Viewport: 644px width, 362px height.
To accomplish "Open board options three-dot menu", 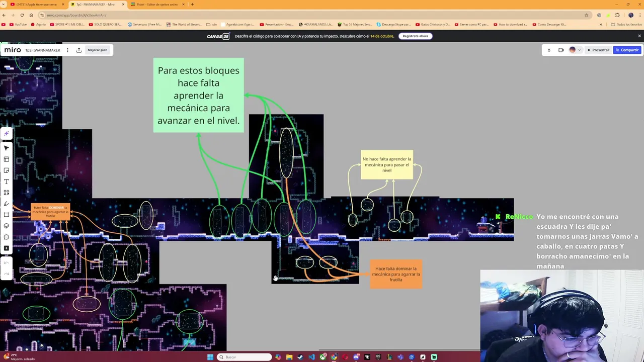I will coord(67,50).
